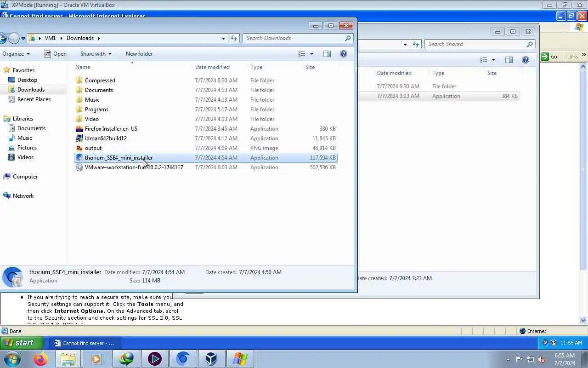Screen dimensions: 588x368
Task: Click the Windows 7 Start orb
Action: [x=12, y=358]
